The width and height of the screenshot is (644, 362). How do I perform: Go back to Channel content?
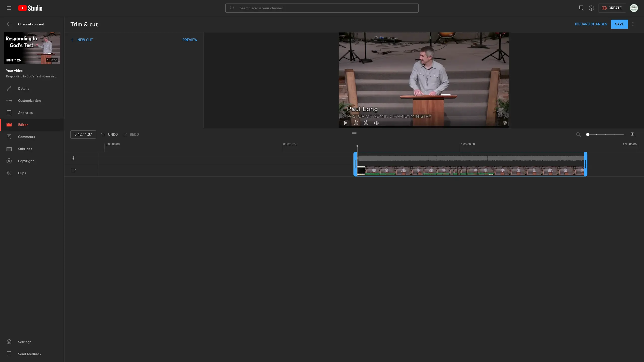click(x=9, y=24)
